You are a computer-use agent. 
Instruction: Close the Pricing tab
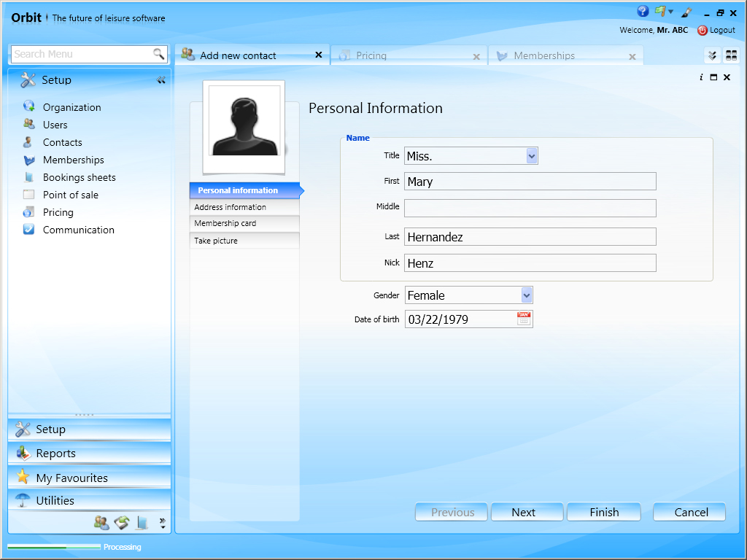click(x=476, y=57)
